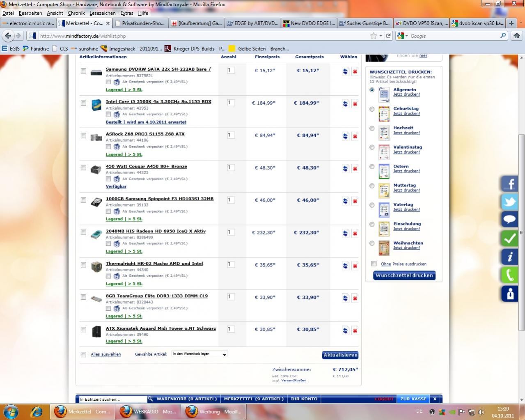The width and height of the screenshot is (525, 420).
Task: Open Internet Explorer from the taskbar
Action: 37,411
